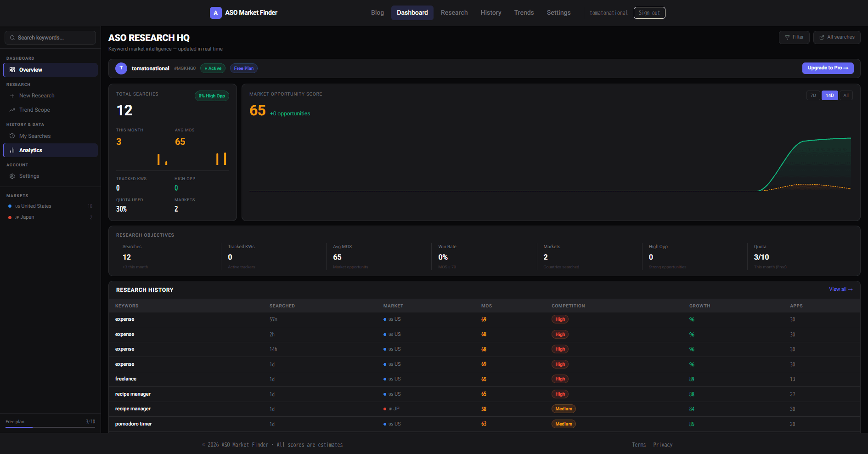Image resolution: width=868 pixels, height=454 pixels.
Task: Open the Privacy link in footer
Action: pyautogui.click(x=663, y=445)
